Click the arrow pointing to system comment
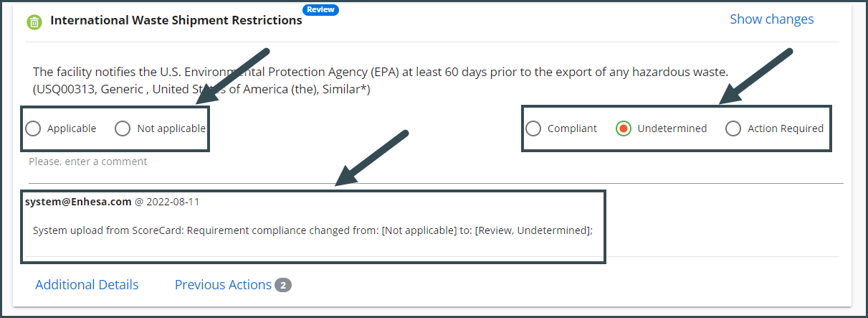868x318 pixels. point(372,159)
